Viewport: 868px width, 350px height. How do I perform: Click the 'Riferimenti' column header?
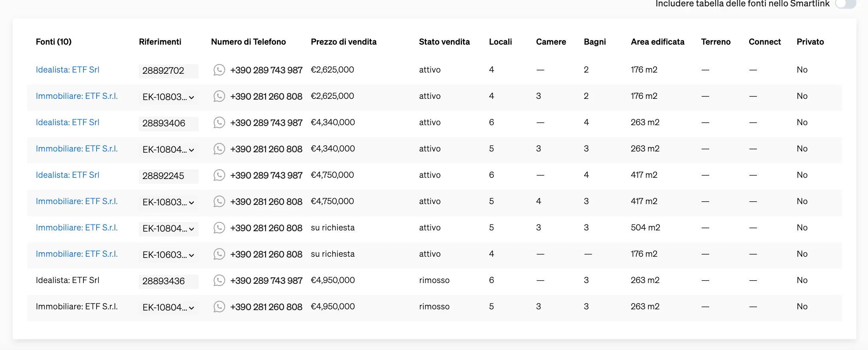tap(160, 42)
